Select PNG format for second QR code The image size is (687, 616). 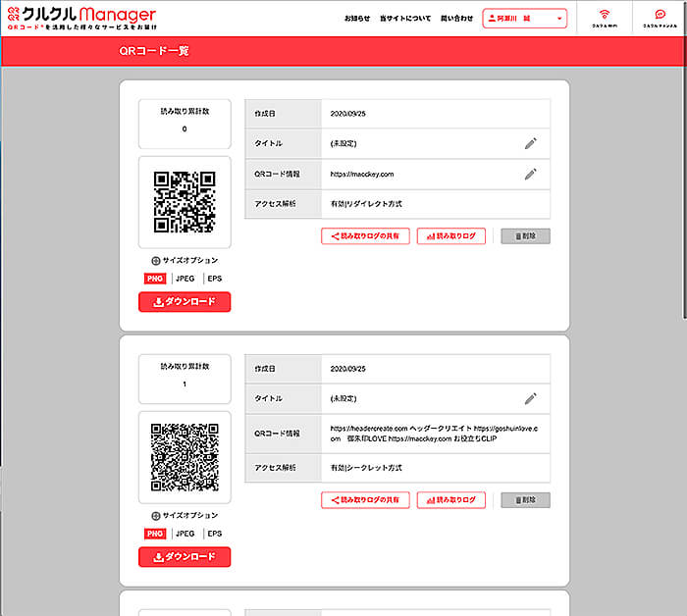tap(155, 534)
